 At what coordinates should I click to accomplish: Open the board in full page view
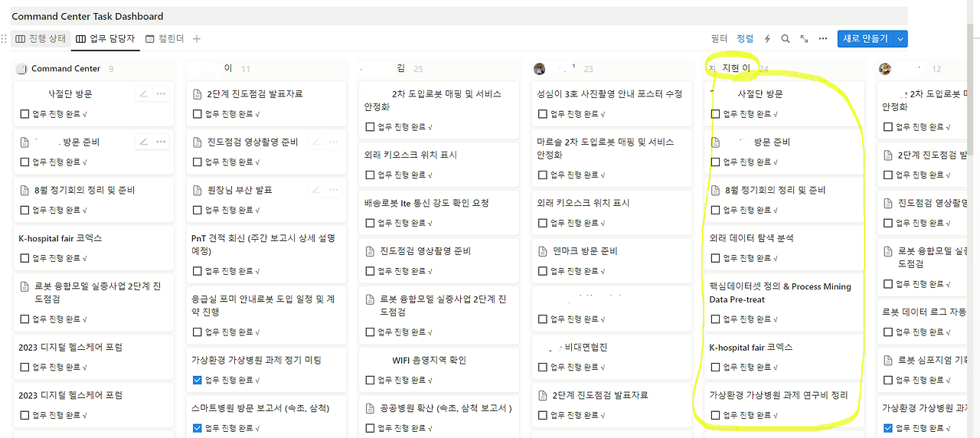(804, 38)
